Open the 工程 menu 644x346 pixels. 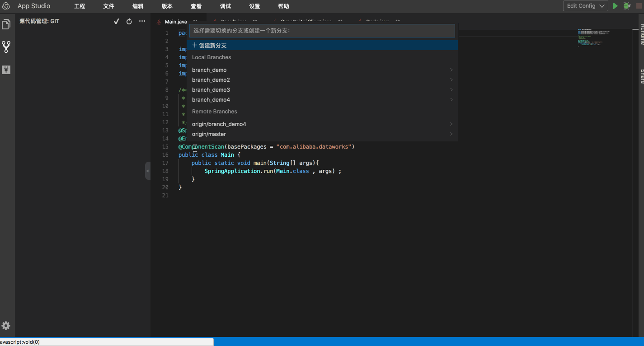click(x=80, y=6)
